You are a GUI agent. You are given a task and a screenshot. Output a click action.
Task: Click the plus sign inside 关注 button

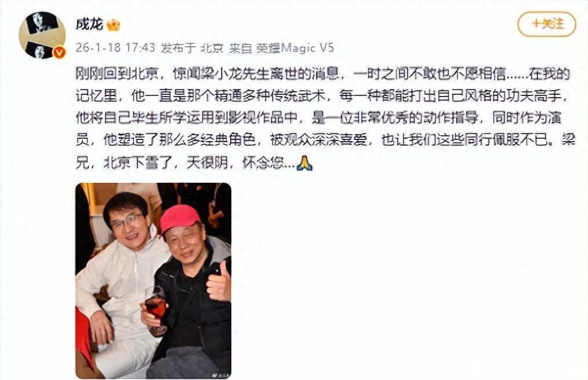[x=536, y=24]
